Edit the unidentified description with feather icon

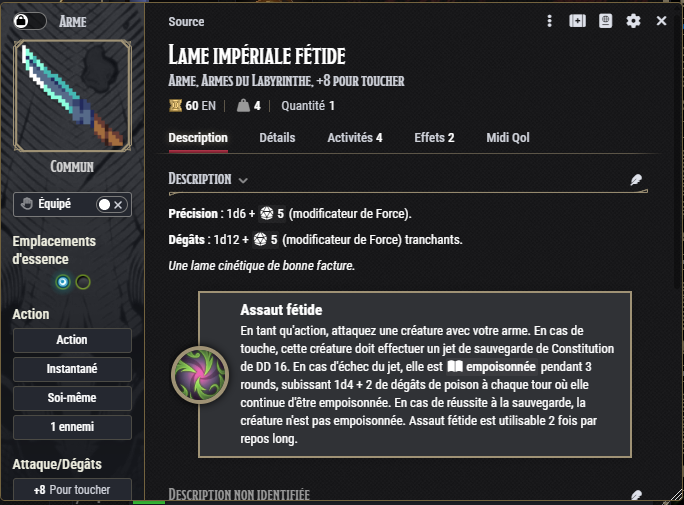pyautogui.click(x=636, y=495)
